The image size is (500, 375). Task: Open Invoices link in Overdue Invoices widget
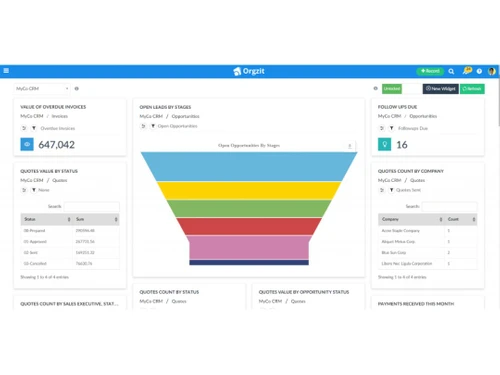(x=60, y=116)
